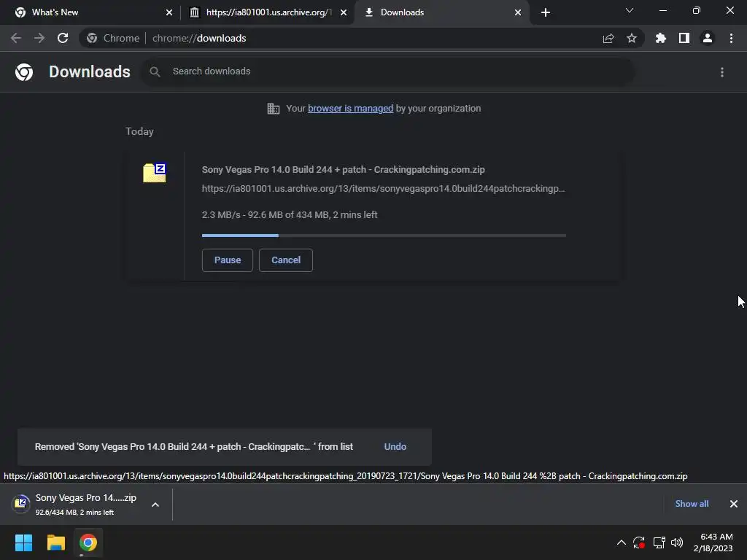Open new tab with plus button
This screenshot has width=747, height=560.
546,12
